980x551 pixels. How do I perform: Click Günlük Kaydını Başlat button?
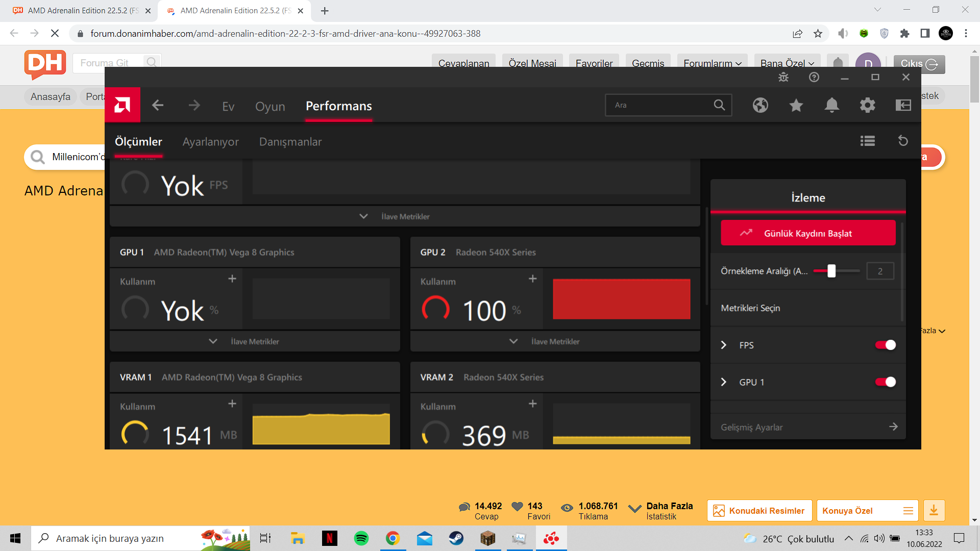click(x=808, y=233)
